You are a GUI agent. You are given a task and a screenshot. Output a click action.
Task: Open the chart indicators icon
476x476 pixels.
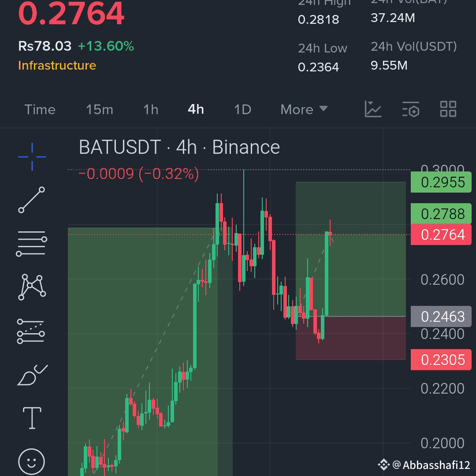click(373, 109)
